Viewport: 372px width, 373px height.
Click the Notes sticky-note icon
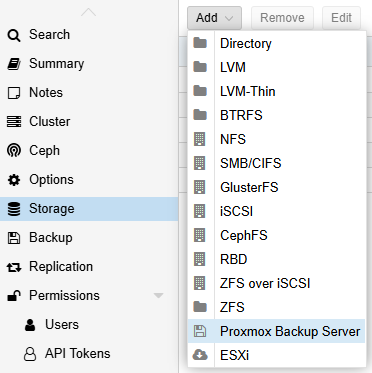tap(14, 93)
